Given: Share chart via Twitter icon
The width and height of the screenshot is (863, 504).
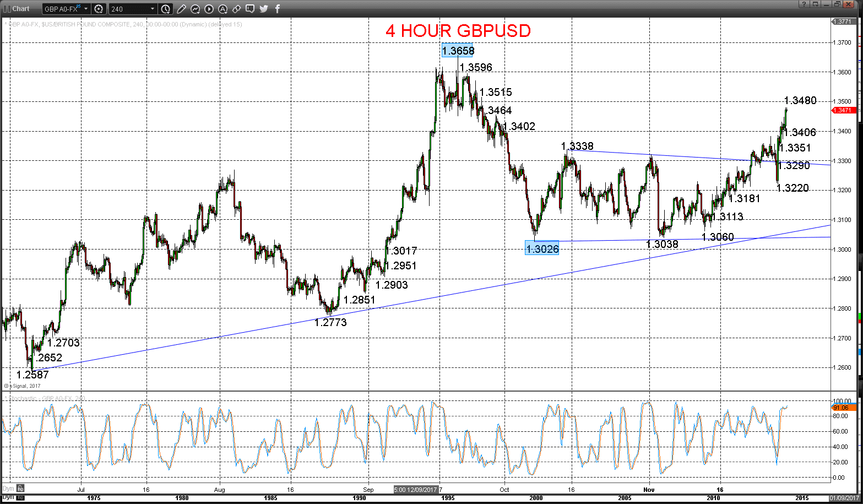Looking at the screenshot, I should point(264,9).
